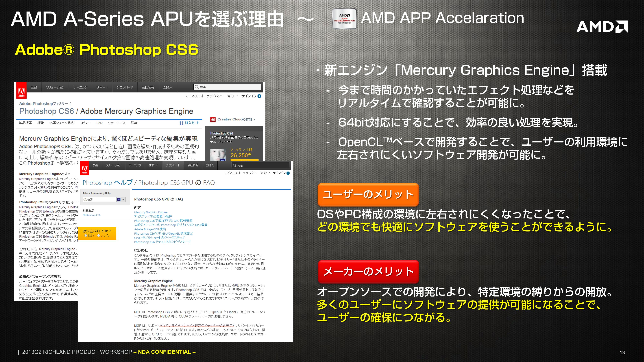Click the Creative Cloud red icon
Image resolution: width=644 pixels, height=362 pixels.
213,120
